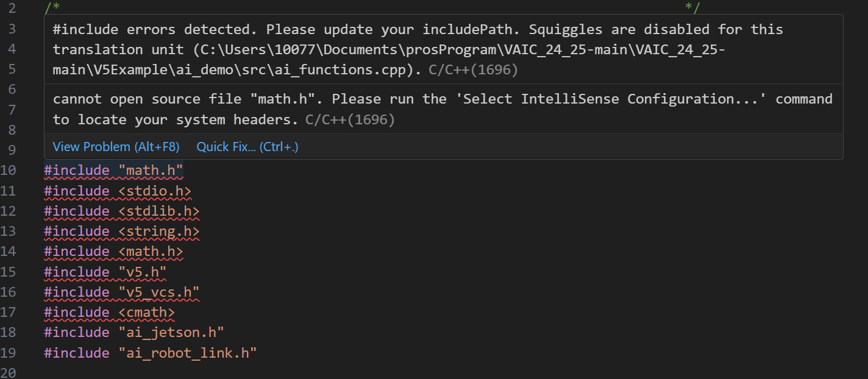The height and width of the screenshot is (379, 868).
Task: Click the "ai_jetson.h" include filename
Action: click(x=171, y=333)
